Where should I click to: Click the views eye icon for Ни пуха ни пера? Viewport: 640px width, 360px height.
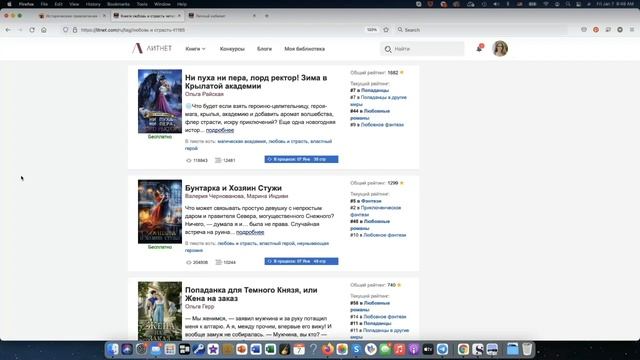[x=189, y=160]
